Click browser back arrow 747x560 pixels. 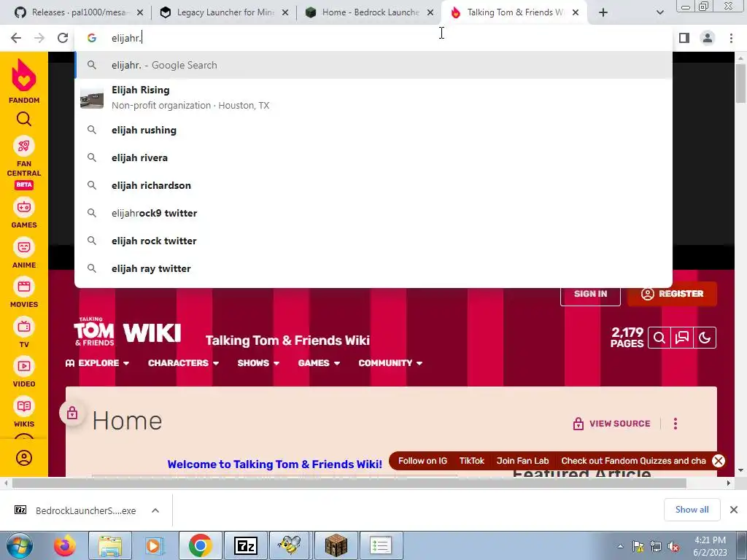pos(16,38)
